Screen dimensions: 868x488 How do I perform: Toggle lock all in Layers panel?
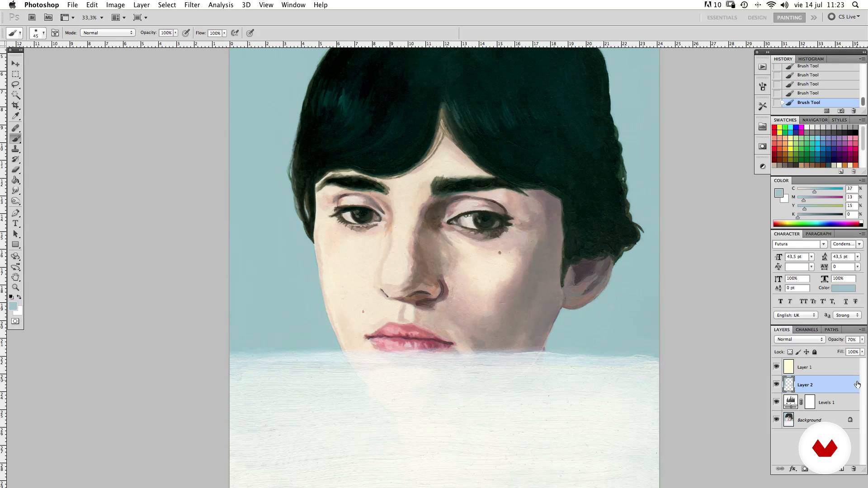tap(815, 352)
